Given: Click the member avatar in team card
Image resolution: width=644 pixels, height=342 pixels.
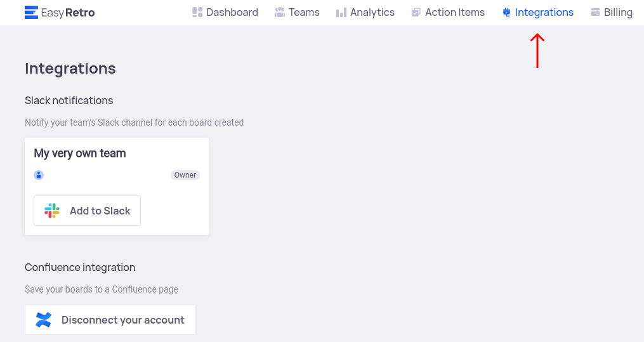Looking at the screenshot, I should 39,175.
